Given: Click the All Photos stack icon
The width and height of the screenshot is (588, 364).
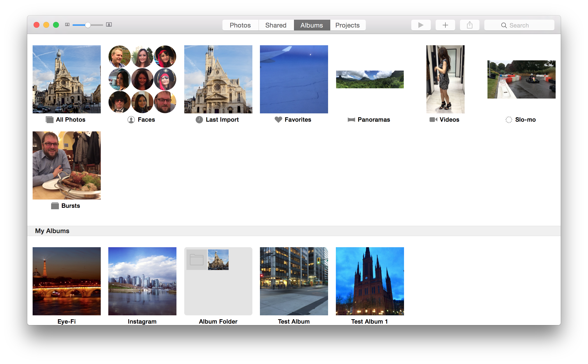Looking at the screenshot, I should [50, 120].
